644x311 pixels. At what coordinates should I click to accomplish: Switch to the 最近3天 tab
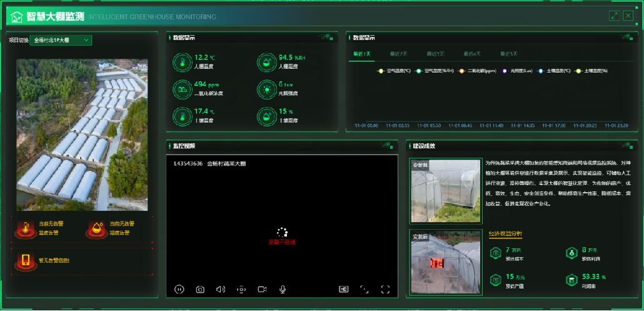[436, 54]
